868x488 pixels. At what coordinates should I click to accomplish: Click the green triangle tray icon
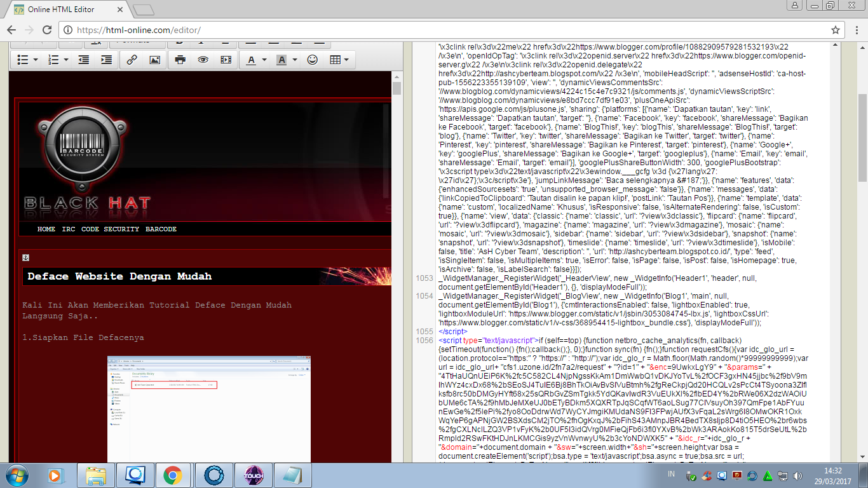768,475
